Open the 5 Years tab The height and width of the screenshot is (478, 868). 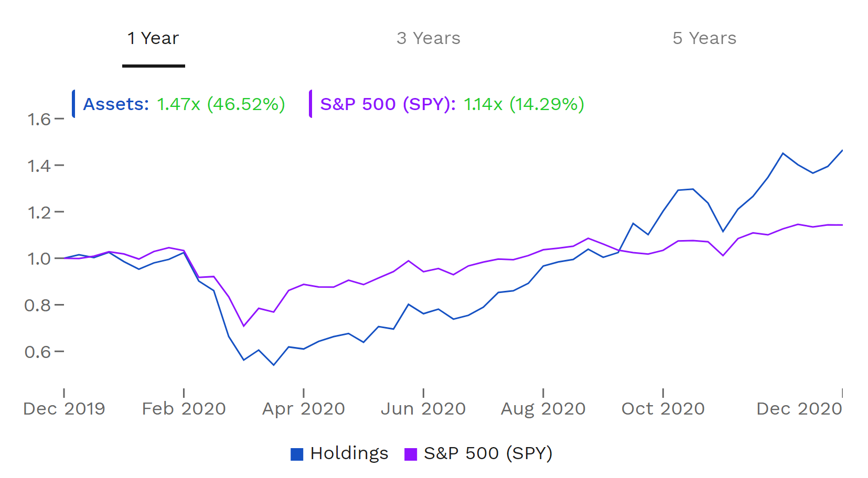click(x=704, y=38)
